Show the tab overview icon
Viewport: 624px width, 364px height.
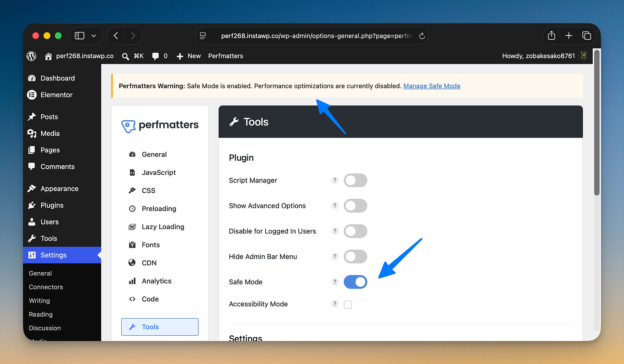(x=586, y=36)
